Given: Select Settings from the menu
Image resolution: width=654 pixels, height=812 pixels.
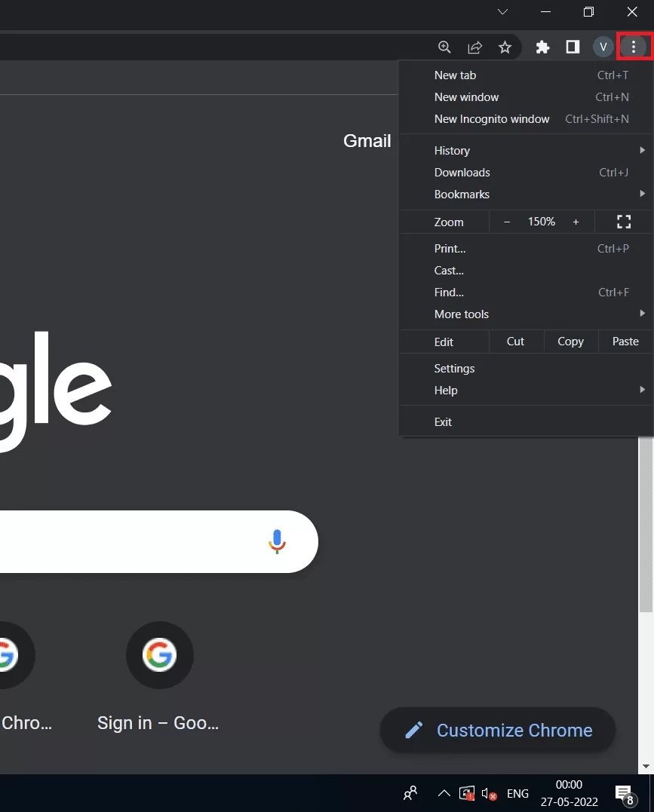Looking at the screenshot, I should click(x=454, y=368).
